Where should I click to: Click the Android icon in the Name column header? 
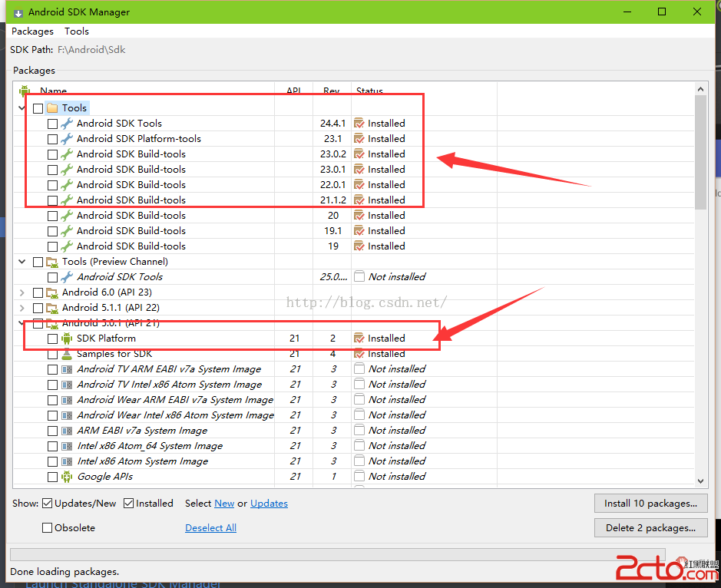point(25,91)
